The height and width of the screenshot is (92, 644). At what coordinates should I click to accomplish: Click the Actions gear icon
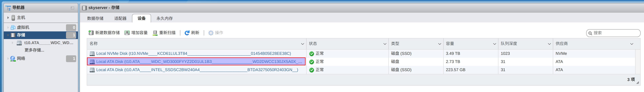pyautogui.click(x=211, y=33)
